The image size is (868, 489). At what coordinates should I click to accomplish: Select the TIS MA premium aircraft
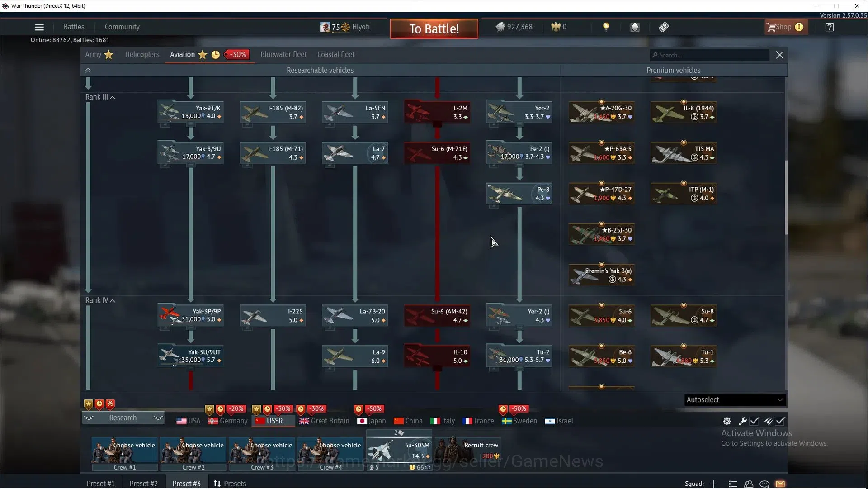click(x=684, y=153)
